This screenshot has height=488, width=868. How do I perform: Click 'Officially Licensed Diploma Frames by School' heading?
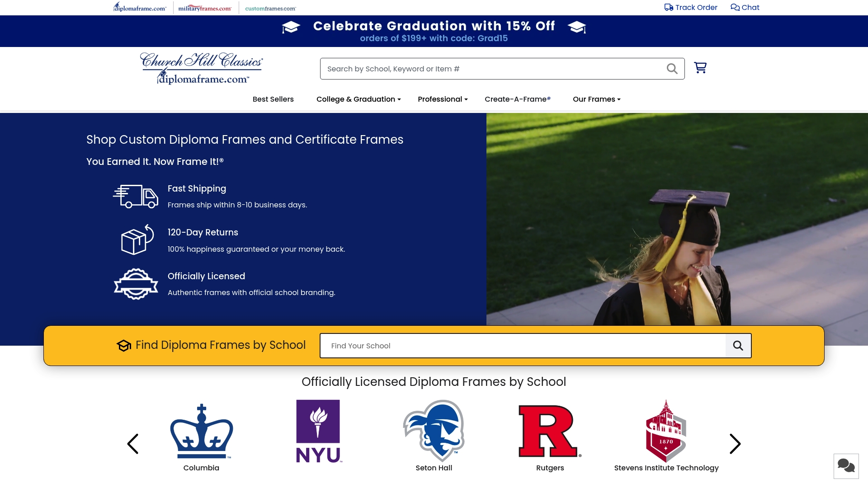tap(434, 382)
